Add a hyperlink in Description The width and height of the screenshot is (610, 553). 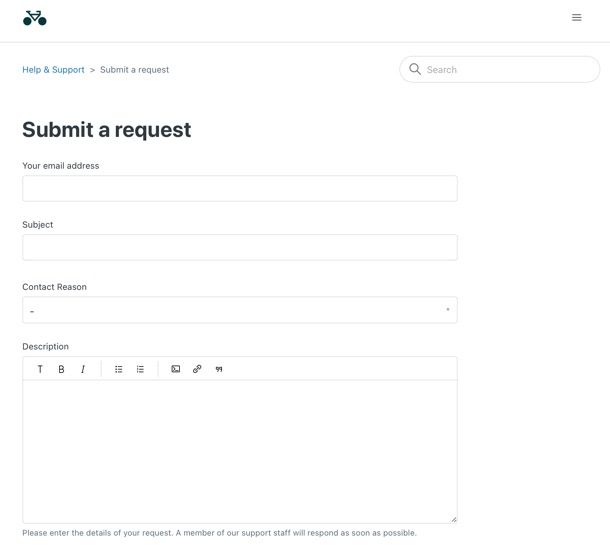[x=197, y=369]
